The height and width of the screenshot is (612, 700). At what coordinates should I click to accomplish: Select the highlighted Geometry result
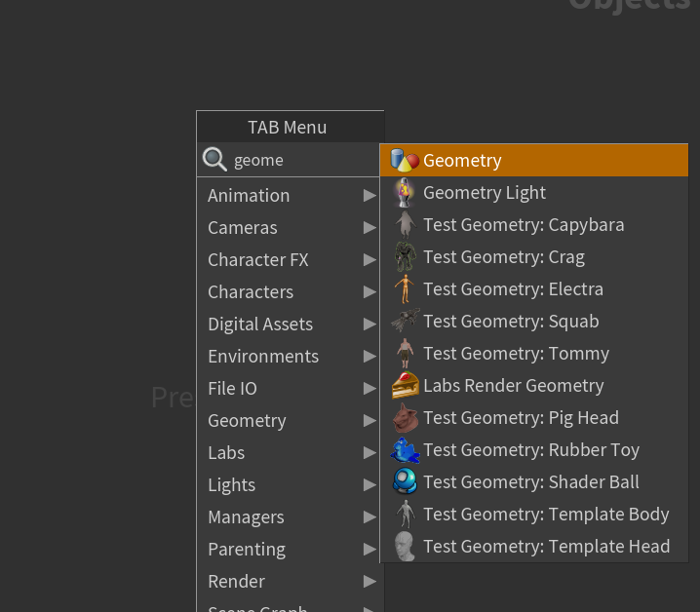click(534, 160)
